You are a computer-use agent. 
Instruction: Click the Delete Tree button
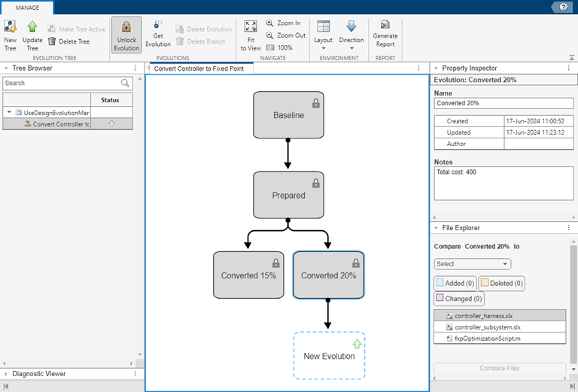click(68, 41)
